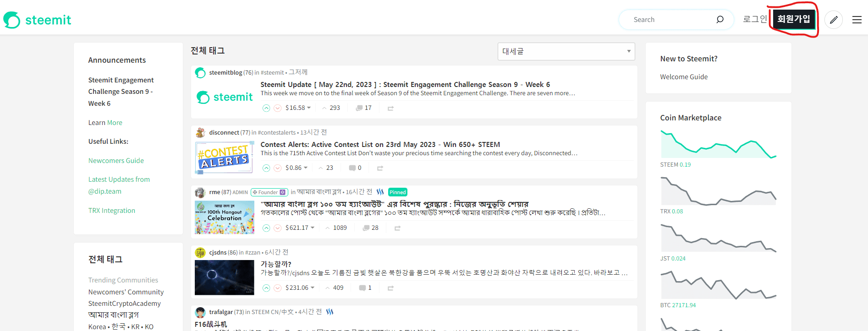Open Latest Updates from @dip.team link

pyautogui.click(x=119, y=185)
